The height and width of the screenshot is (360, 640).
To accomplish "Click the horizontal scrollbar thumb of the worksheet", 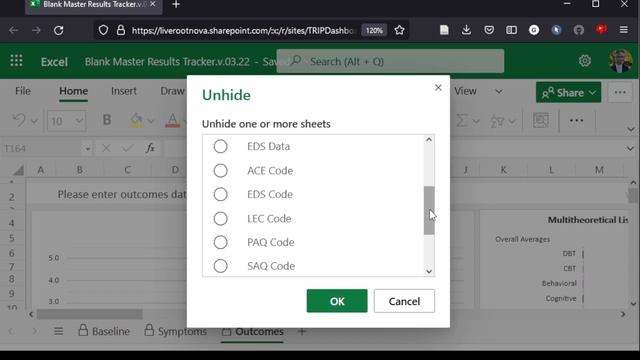I will coord(89,314).
